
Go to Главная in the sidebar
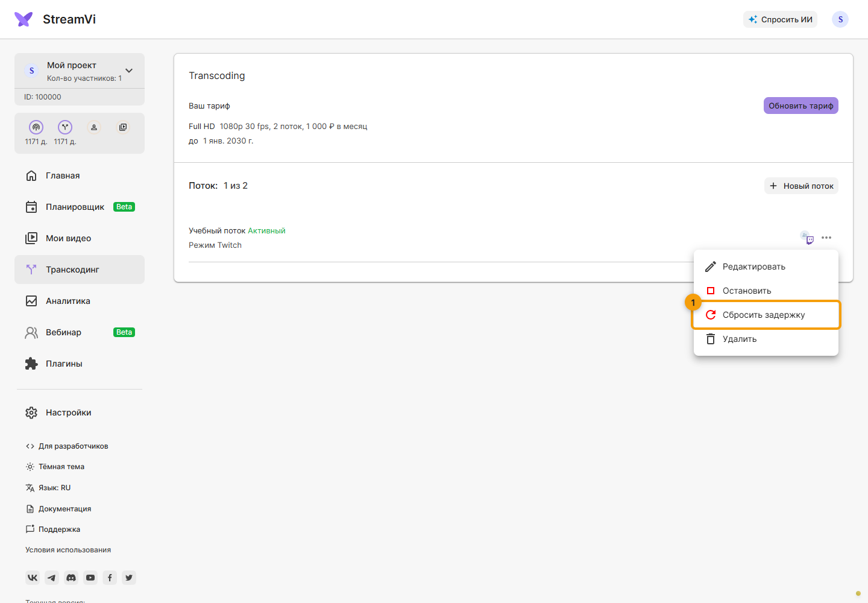80,175
